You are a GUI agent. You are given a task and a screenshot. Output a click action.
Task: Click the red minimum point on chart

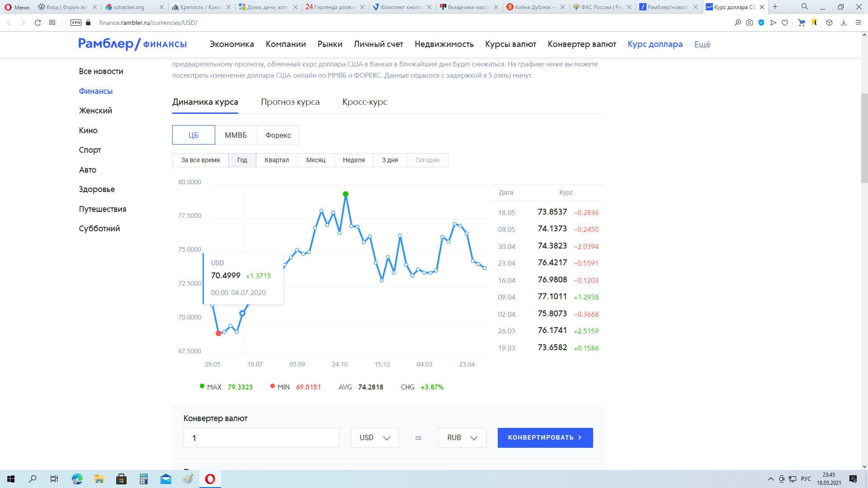coord(218,333)
